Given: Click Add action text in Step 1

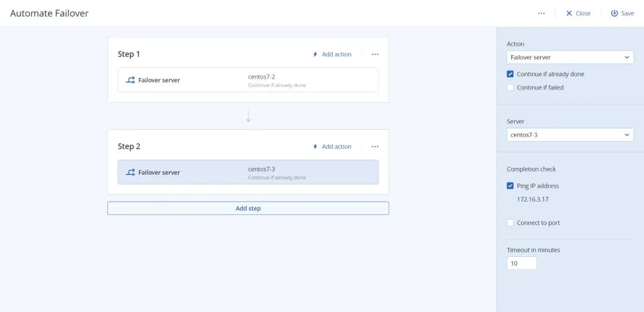Looking at the screenshot, I should [336, 54].
